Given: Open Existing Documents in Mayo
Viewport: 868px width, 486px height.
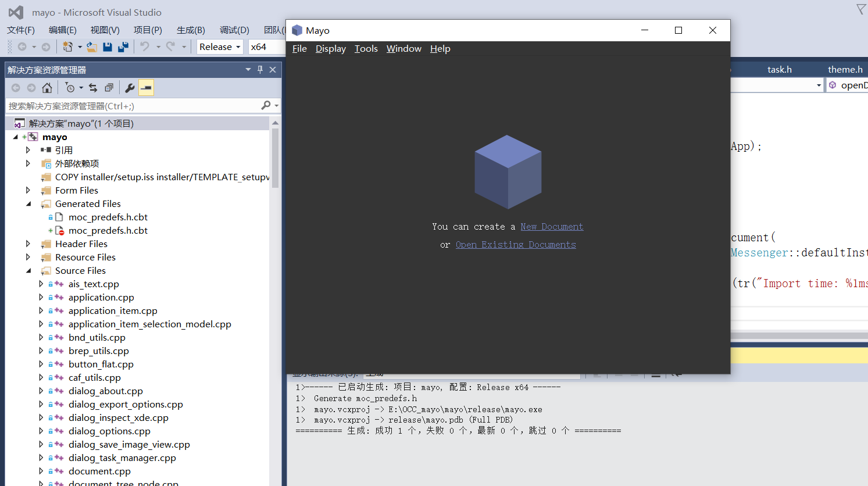Looking at the screenshot, I should point(515,244).
